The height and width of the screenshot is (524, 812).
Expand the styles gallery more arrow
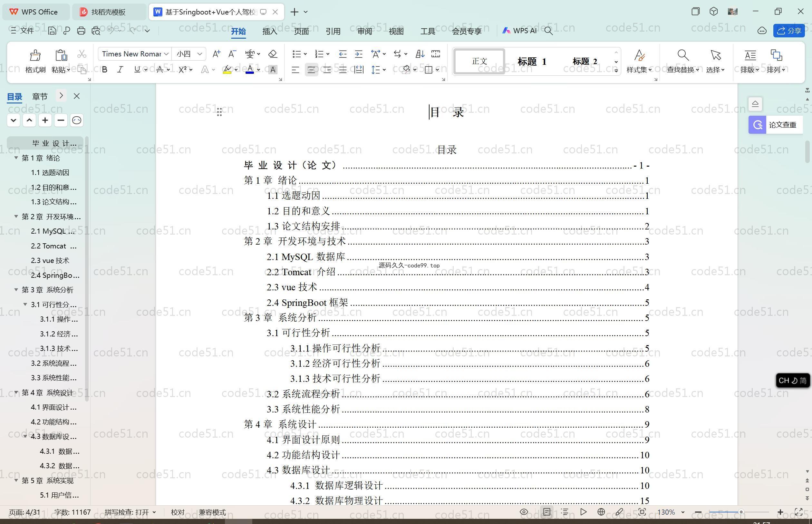click(x=616, y=70)
